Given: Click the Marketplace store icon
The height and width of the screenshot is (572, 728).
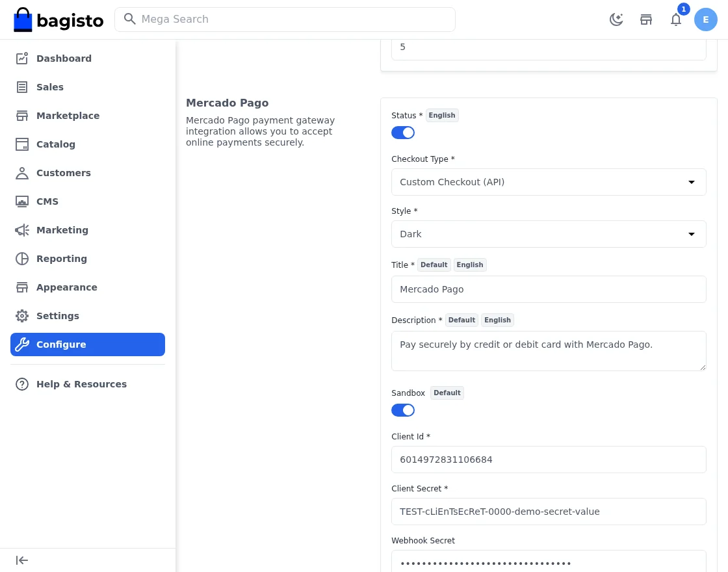Looking at the screenshot, I should click(x=22, y=116).
